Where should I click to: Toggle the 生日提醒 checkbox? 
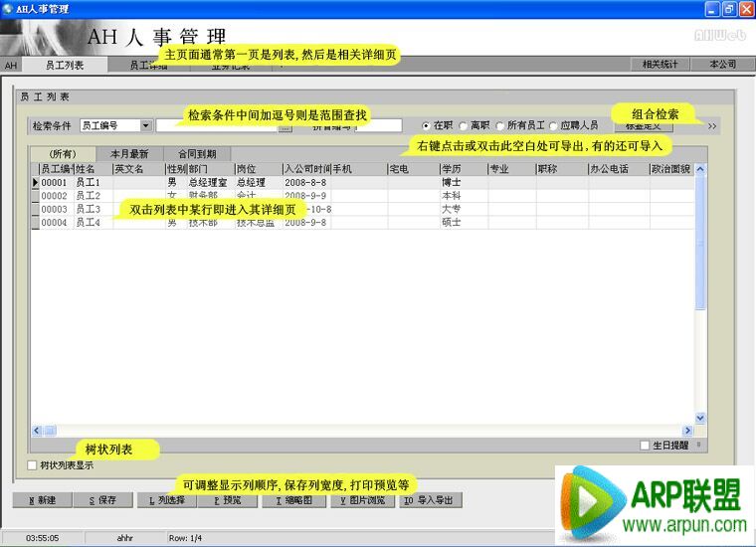point(646,445)
